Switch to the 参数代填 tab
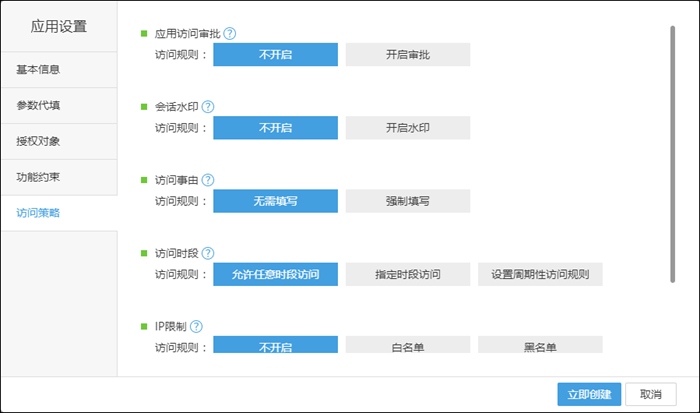700x413 pixels. coord(59,105)
